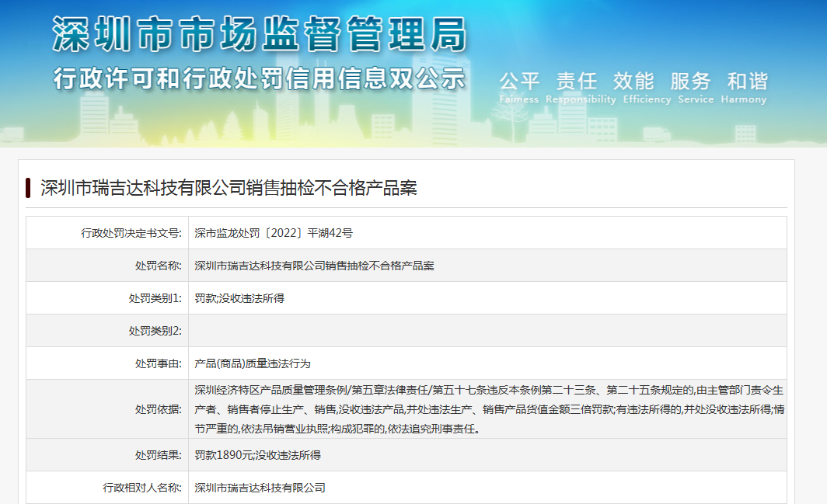
Task: Click the value 罚款;没收违法所得 in 处罚类别1 row
Action: [239, 298]
